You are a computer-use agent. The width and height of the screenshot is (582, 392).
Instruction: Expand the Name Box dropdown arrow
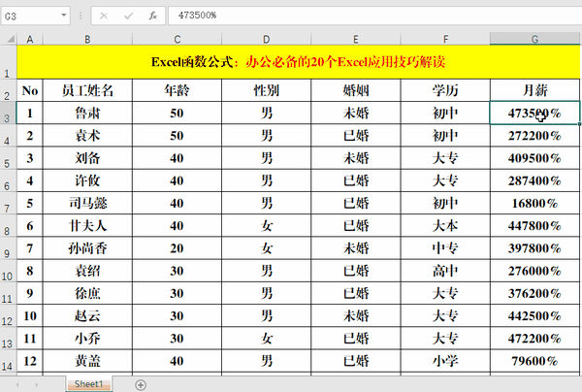[x=63, y=16]
